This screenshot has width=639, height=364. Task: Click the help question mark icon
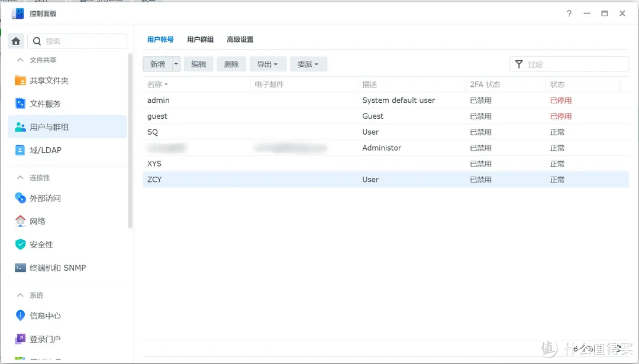pyautogui.click(x=569, y=13)
